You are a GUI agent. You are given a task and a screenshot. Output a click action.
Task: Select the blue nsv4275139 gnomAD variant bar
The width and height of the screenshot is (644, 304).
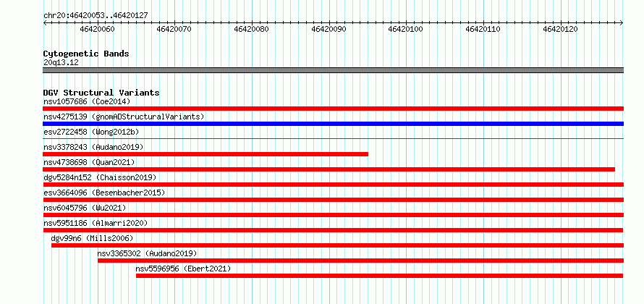tap(333, 124)
